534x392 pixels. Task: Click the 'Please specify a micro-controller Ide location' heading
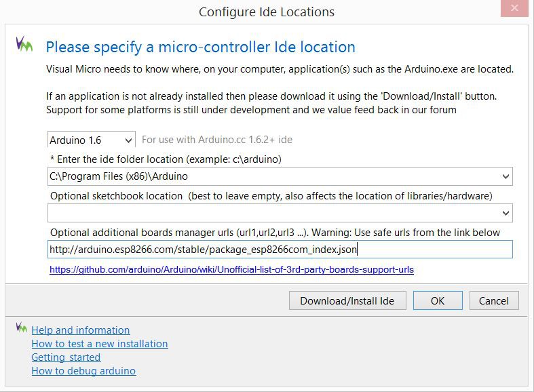tap(201, 47)
